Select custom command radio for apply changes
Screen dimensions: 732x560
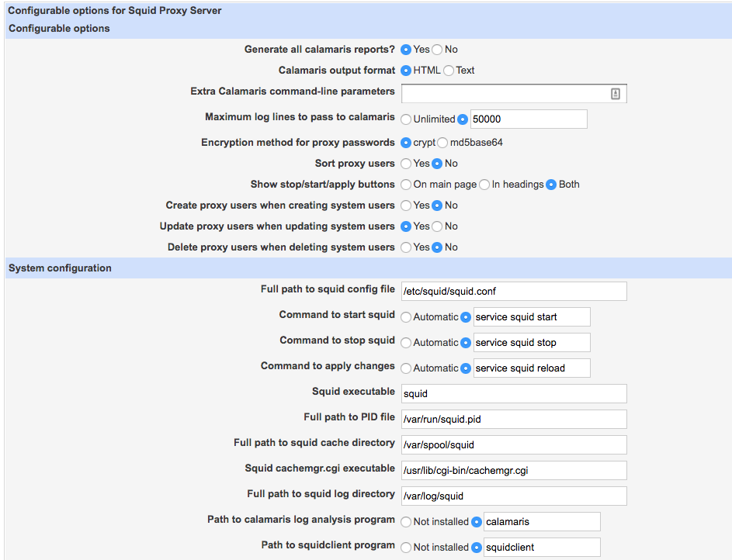[x=466, y=368]
